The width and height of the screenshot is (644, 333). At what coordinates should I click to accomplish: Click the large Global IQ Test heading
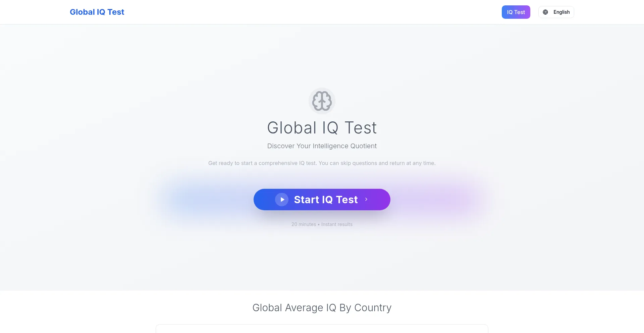tap(322, 128)
